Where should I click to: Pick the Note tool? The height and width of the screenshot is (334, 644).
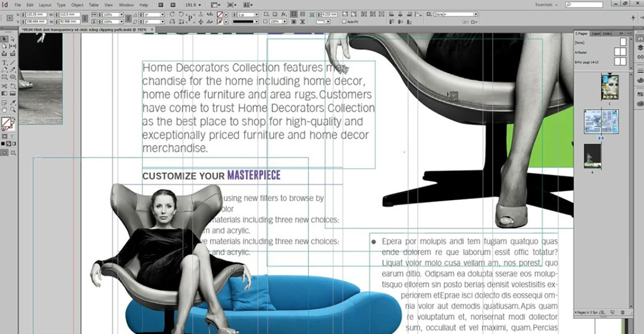pyautogui.click(x=4, y=102)
